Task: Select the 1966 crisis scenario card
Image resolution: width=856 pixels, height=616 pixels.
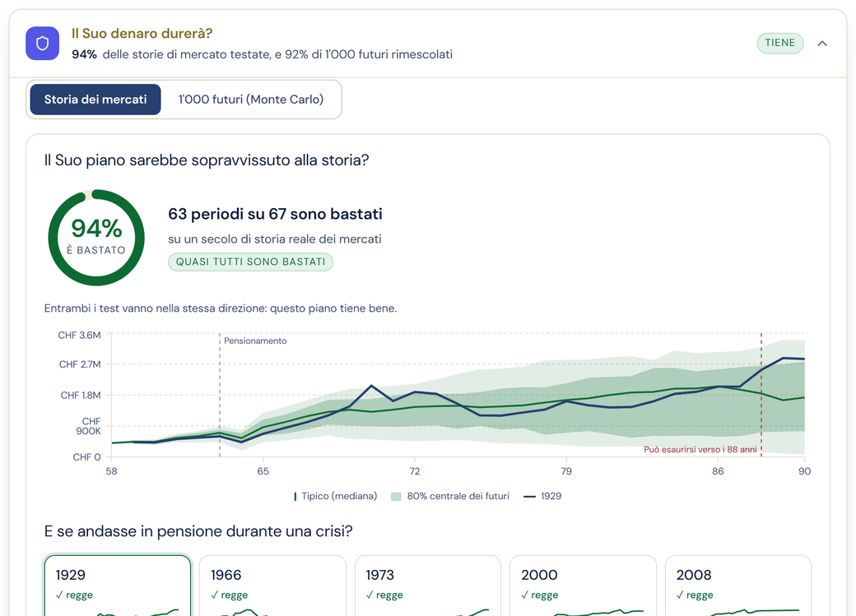Action: click(x=272, y=586)
